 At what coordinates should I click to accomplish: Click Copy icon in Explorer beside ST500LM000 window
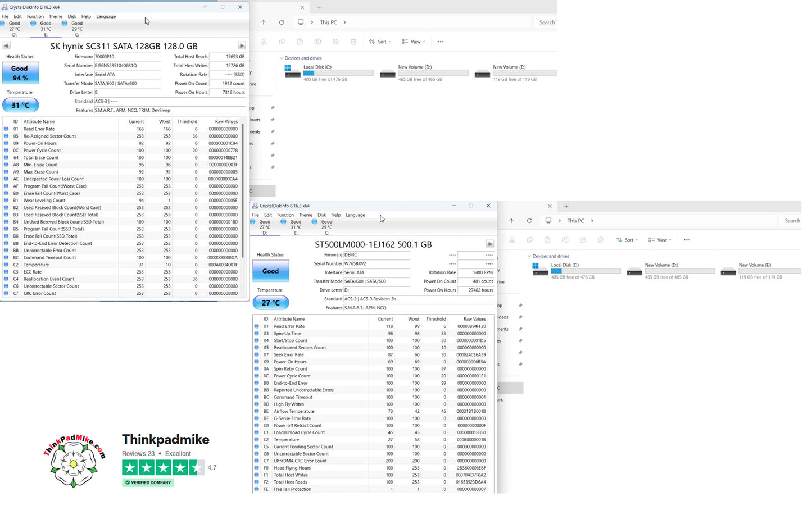click(529, 240)
